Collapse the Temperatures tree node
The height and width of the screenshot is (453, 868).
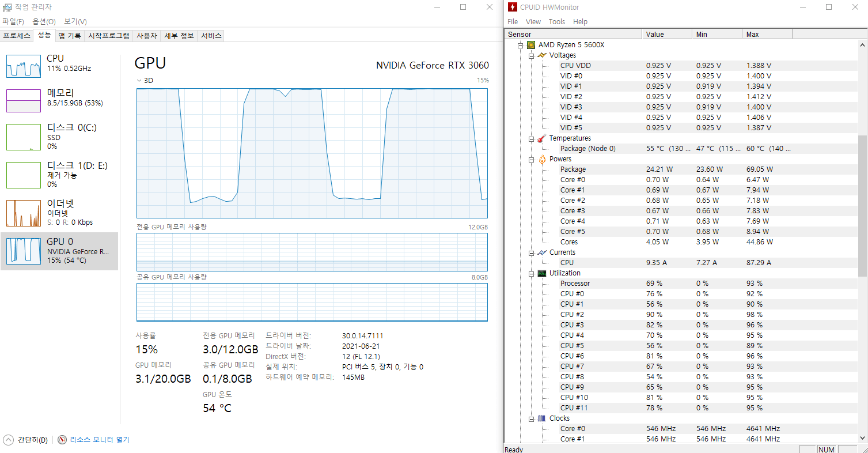tap(531, 138)
